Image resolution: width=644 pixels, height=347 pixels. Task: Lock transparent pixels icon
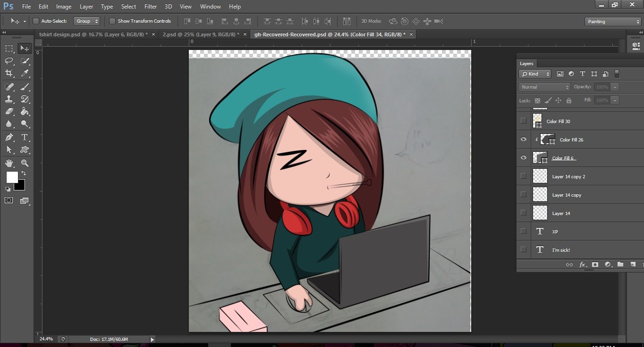pos(537,100)
